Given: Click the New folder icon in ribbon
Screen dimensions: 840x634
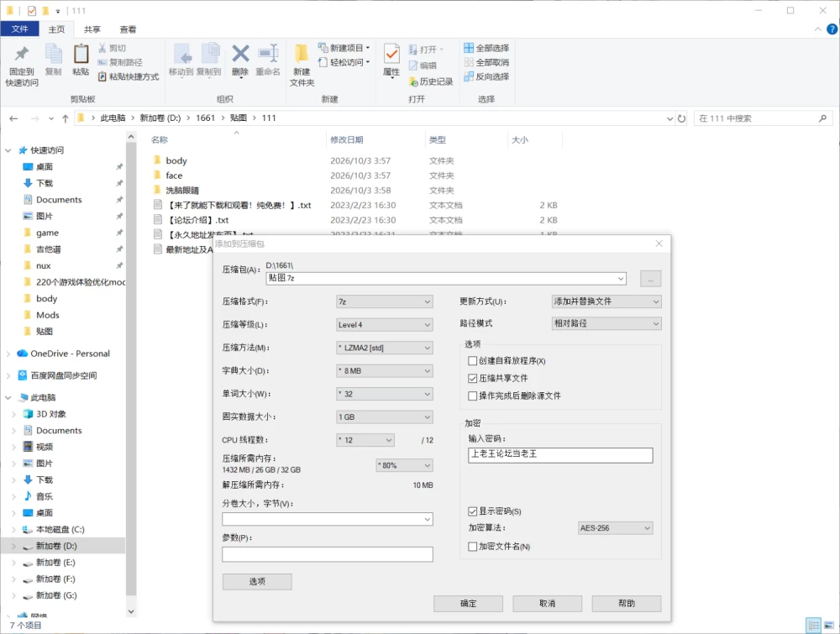Looking at the screenshot, I should pos(302,54).
